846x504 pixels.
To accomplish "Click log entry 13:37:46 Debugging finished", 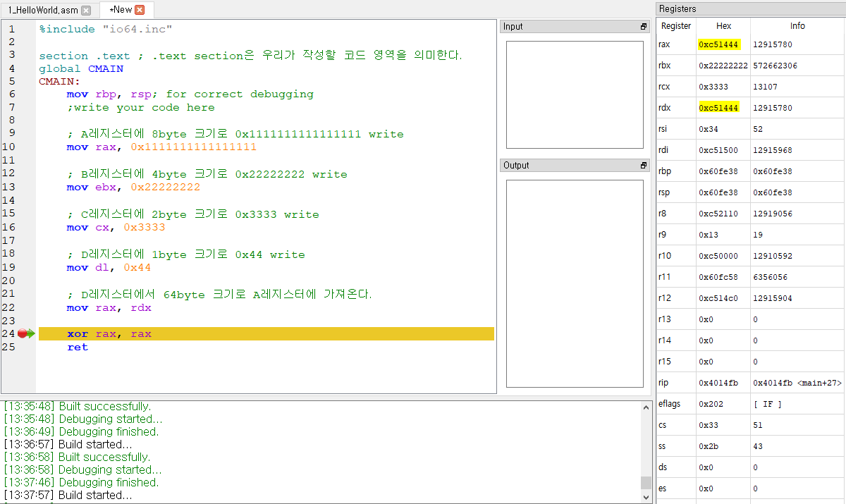I will pos(82,483).
